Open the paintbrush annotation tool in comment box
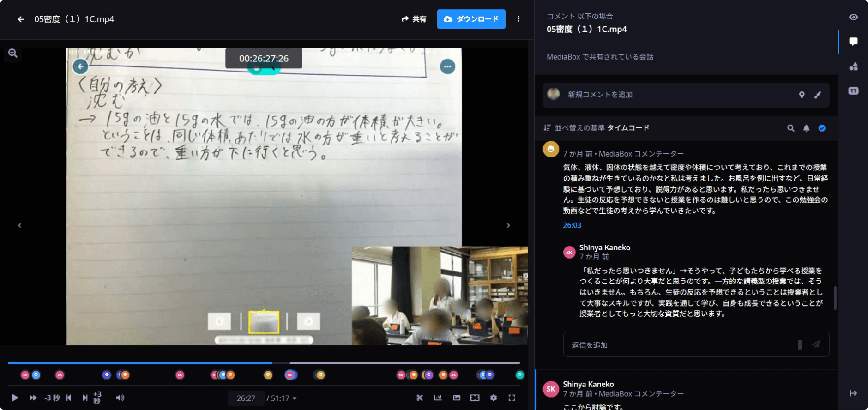 (817, 95)
